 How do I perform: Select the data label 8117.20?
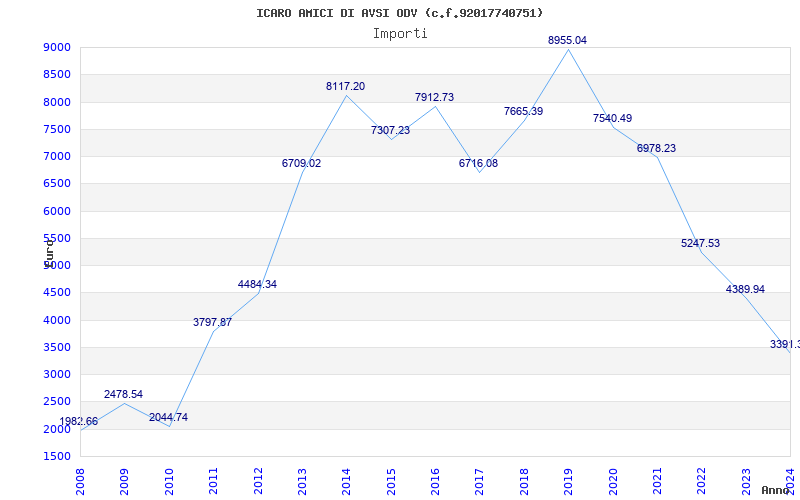click(x=345, y=86)
